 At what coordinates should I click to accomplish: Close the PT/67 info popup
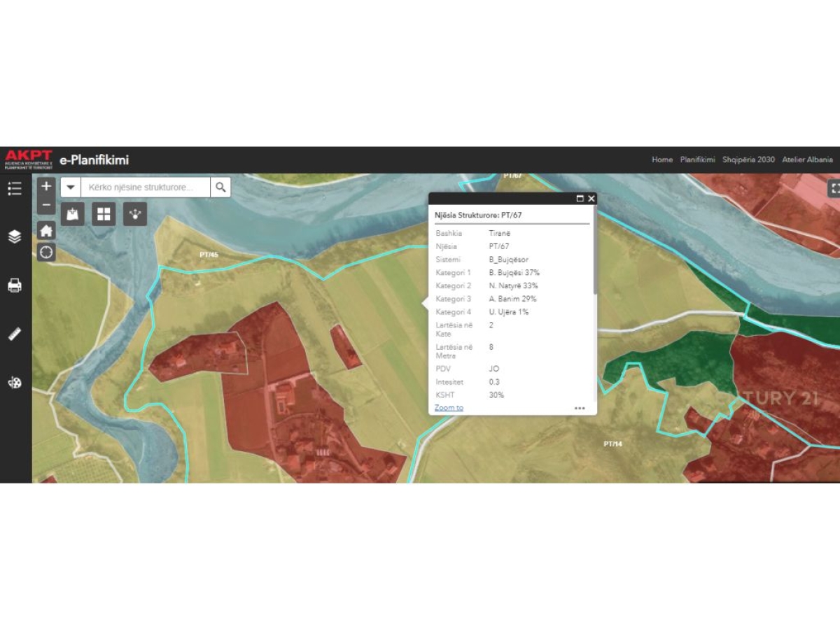pos(591,199)
